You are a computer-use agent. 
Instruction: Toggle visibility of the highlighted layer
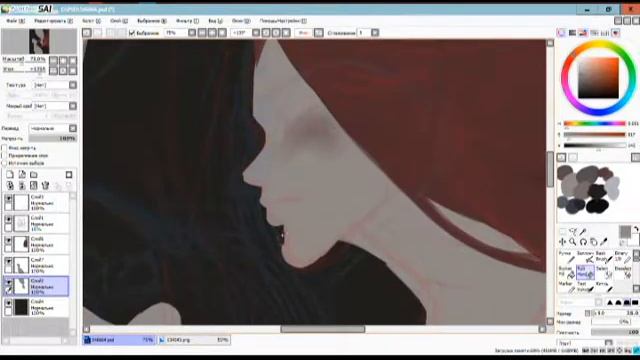pos(8,282)
